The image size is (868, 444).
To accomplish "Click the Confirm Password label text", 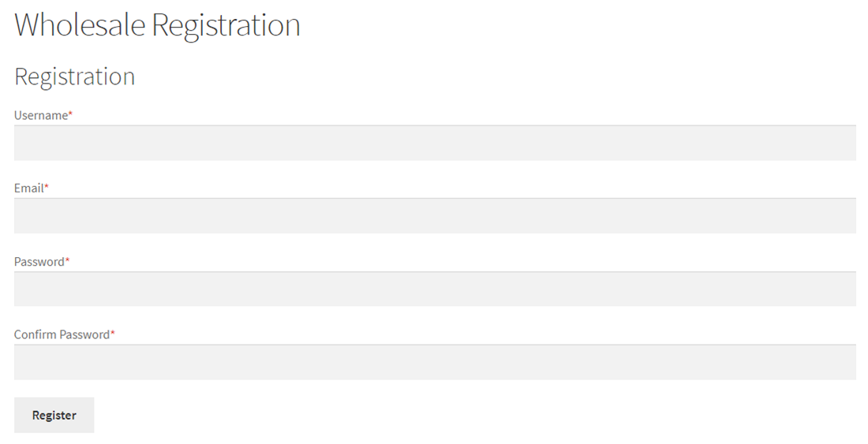I will point(62,334).
